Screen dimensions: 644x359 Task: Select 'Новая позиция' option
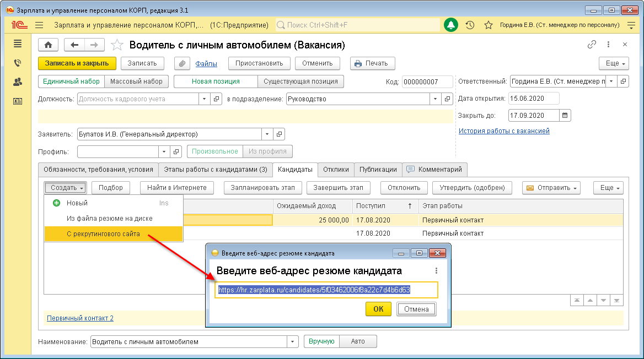click(216, 81)
